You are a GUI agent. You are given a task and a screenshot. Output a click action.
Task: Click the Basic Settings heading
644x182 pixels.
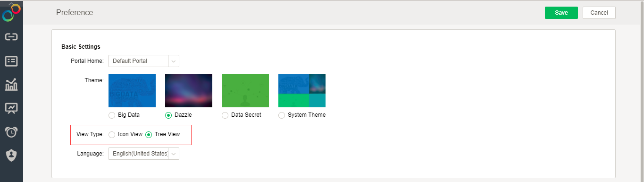(81, 47)
